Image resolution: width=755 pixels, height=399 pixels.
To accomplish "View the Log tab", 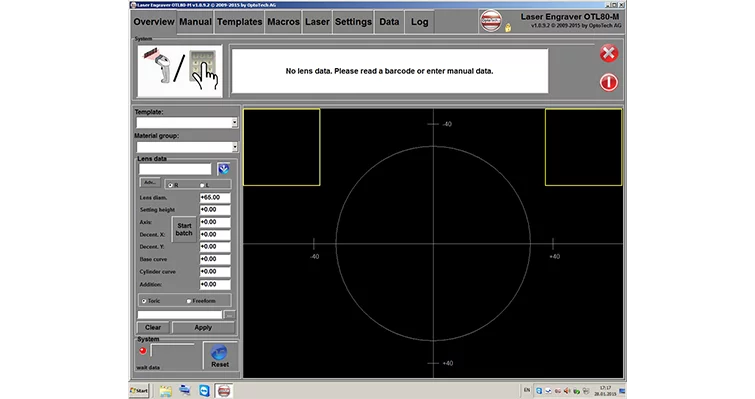I will point(419,22).
